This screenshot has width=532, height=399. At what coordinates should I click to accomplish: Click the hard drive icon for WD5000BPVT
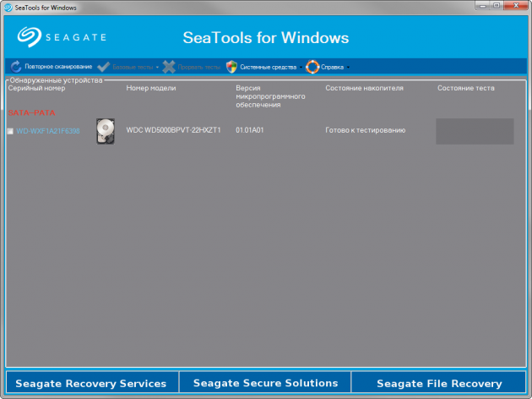click(106, 131)
